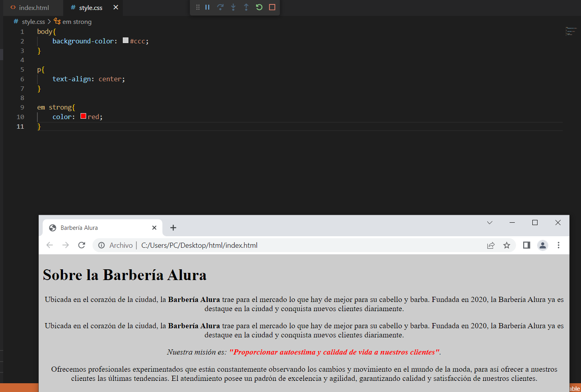The image size is (581, 392).
Task: Click the debug Step Over icon
Action: click(220, 7)
